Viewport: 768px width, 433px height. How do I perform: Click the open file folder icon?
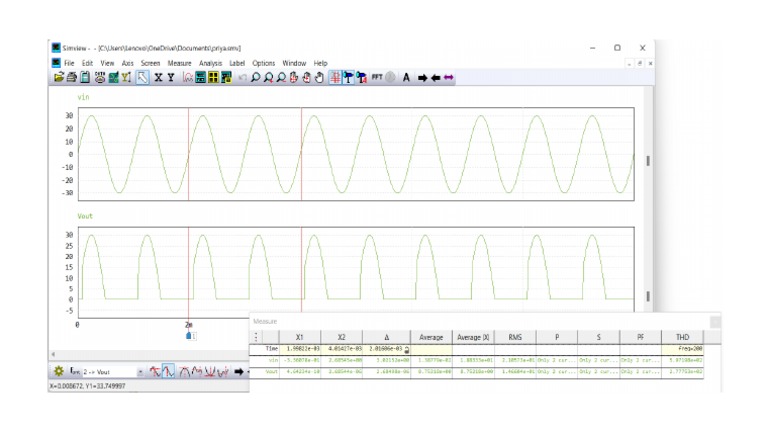[x=59, y=77]
